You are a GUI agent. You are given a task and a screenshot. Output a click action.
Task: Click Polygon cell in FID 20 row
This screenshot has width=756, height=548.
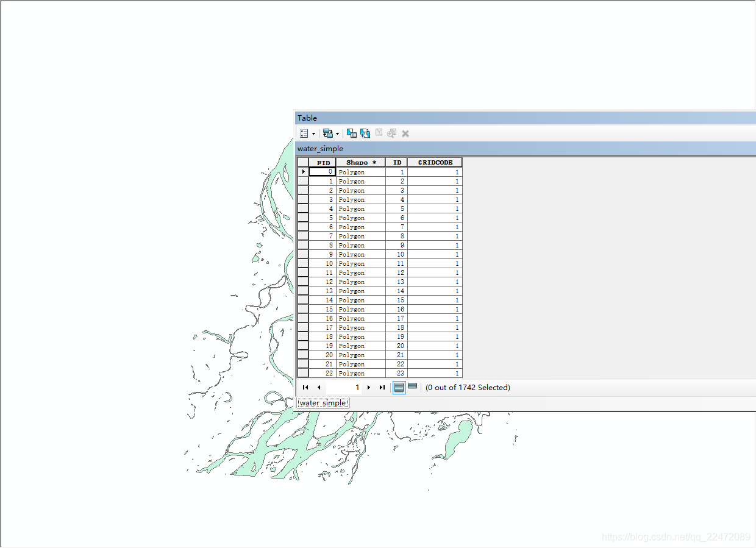[x=361, y=355]
